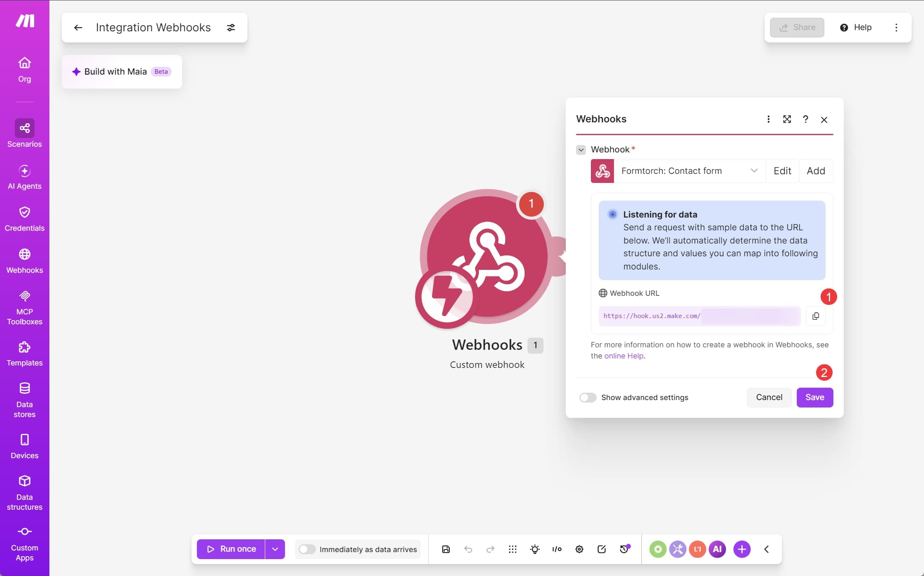The height and width of the screenshot is (576, 924).
Task: Open the notes icon
Action: click(602, 549)
